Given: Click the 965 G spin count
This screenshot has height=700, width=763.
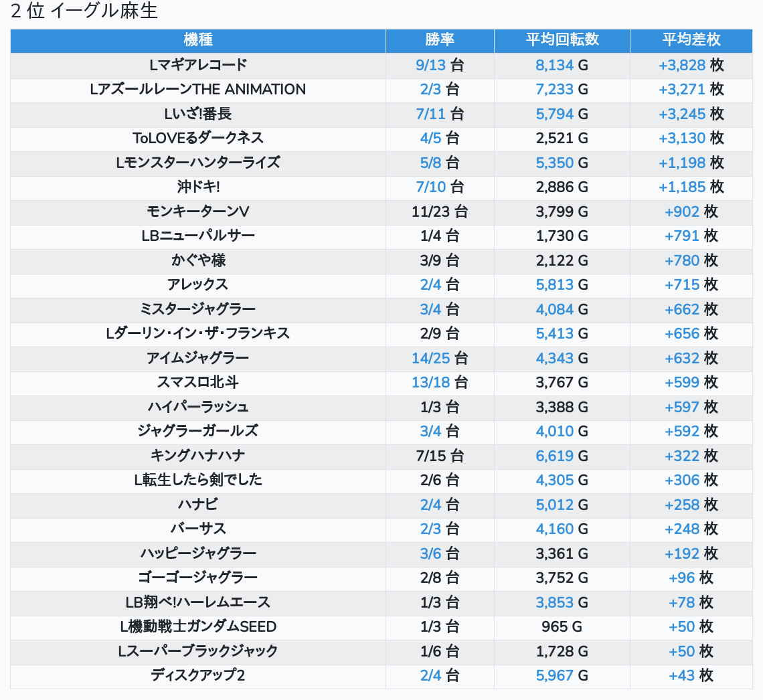Looking at the screenshot, I should coord(562,626).
